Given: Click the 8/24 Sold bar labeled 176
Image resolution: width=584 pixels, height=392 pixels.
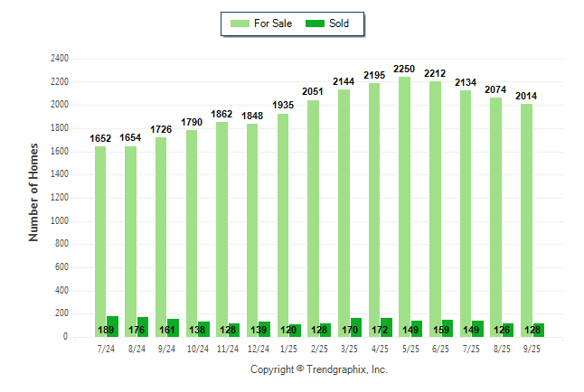Looking at the screenshot, I should point(143,328).
